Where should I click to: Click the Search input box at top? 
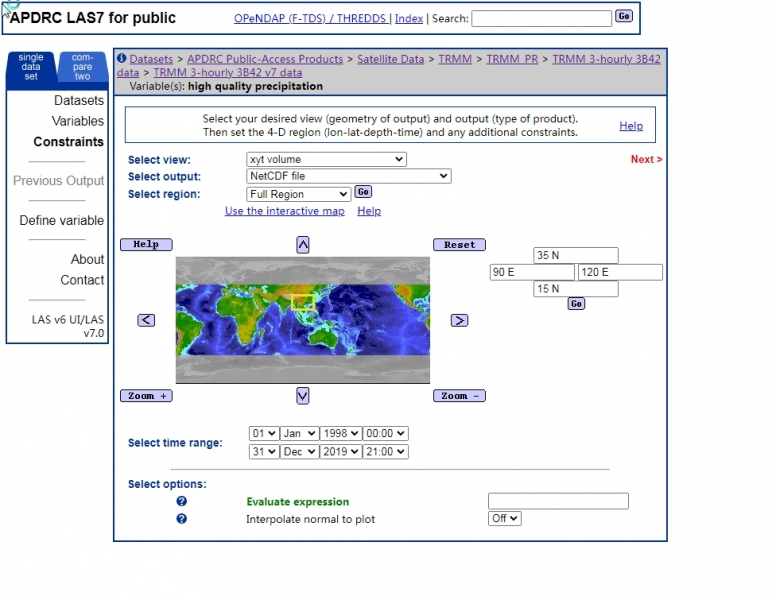point(541,18)
